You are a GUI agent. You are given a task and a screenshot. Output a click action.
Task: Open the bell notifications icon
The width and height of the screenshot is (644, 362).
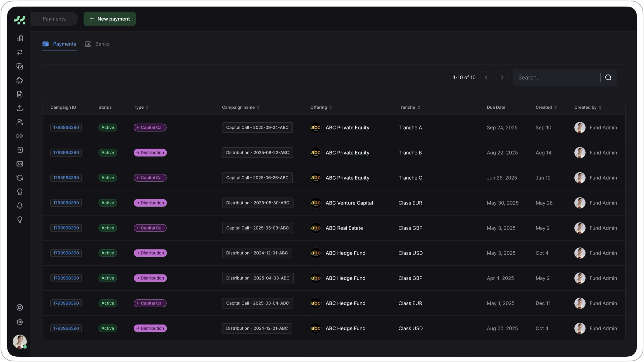[x=20, y=206]
